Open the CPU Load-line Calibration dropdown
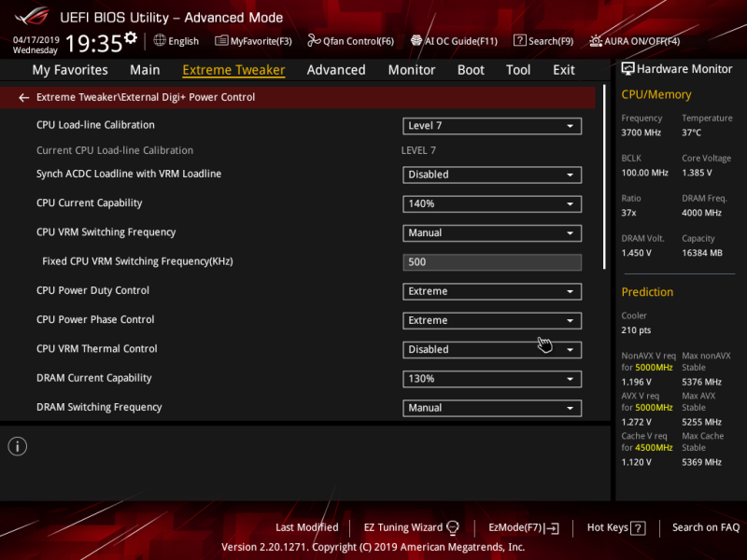The image size is (747, 560). point(491,126)
